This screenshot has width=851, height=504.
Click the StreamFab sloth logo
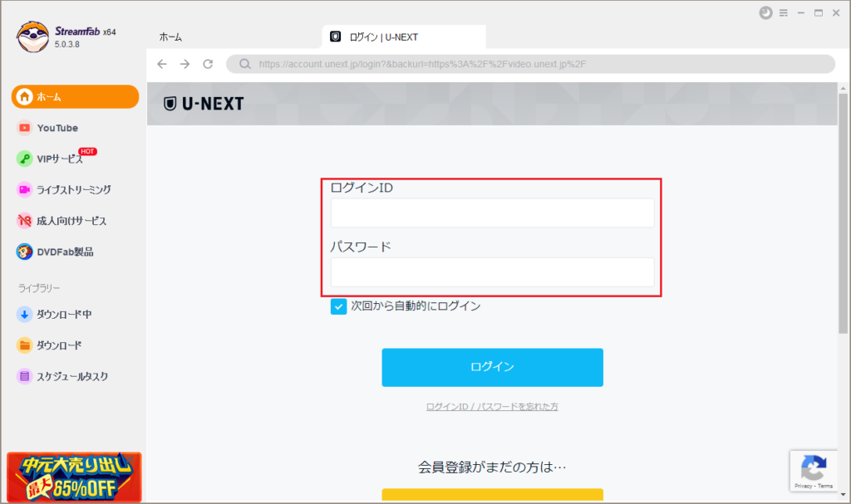[32, 37]
